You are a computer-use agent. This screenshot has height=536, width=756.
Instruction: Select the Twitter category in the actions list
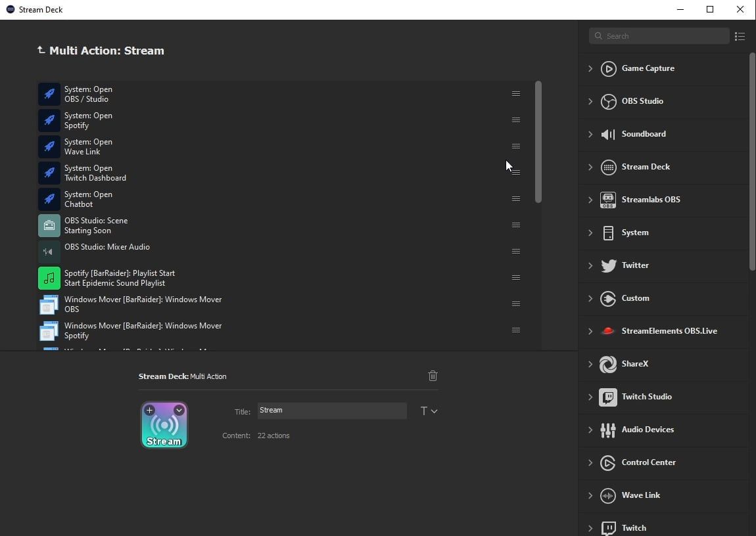(635, 265)
